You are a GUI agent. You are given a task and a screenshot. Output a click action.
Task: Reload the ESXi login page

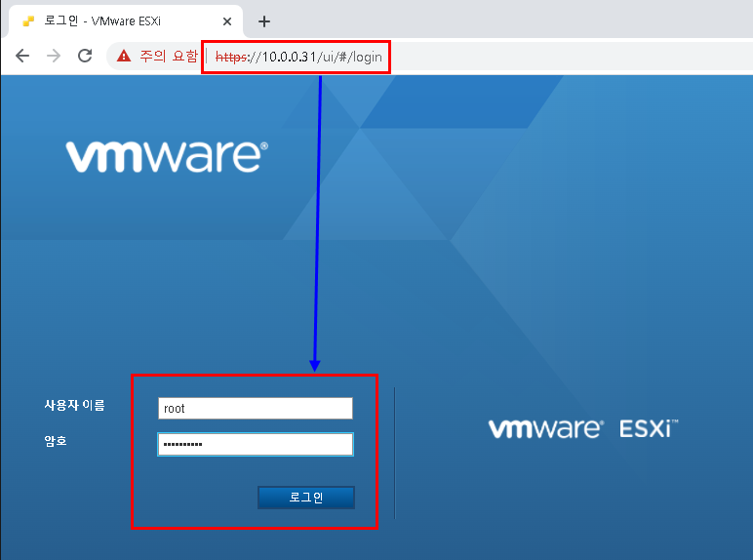(x=85, y=56)
